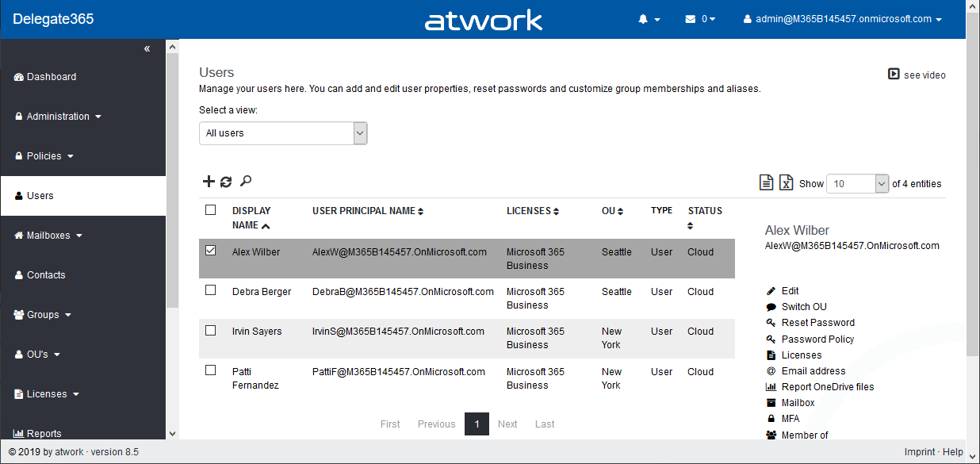Screen dimensions: 980x464
Task: Sort by Display Name column header
Action: (251, 217)
